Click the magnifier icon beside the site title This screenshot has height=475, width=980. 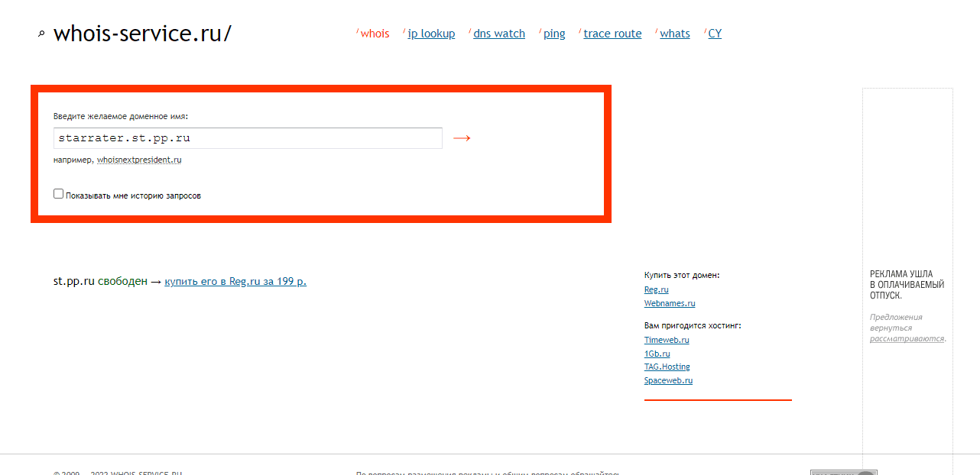point(41,34)
